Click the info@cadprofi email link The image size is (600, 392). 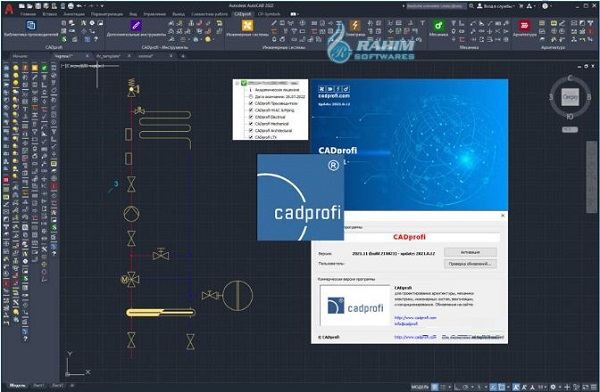(x=406, y=324)
